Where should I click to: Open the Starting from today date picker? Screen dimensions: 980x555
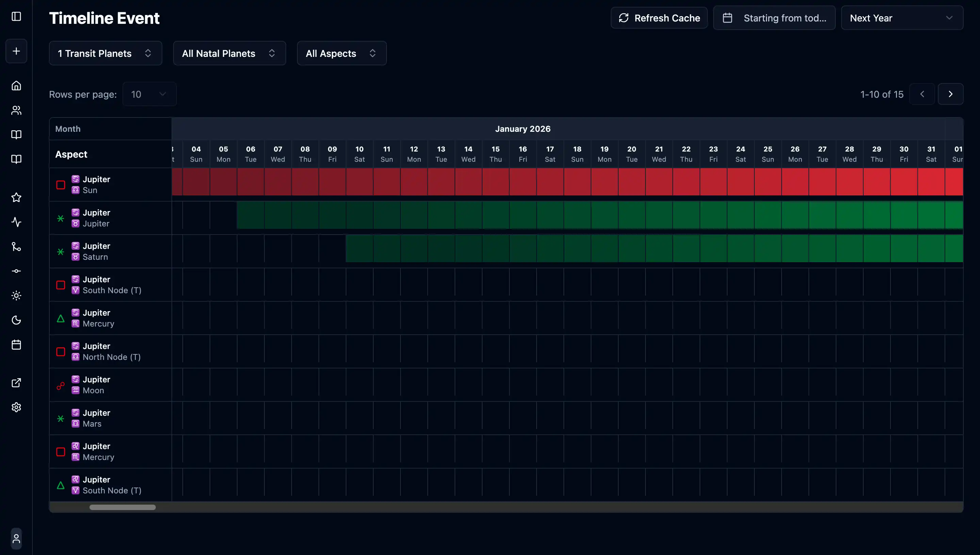(x=774, y=17)
